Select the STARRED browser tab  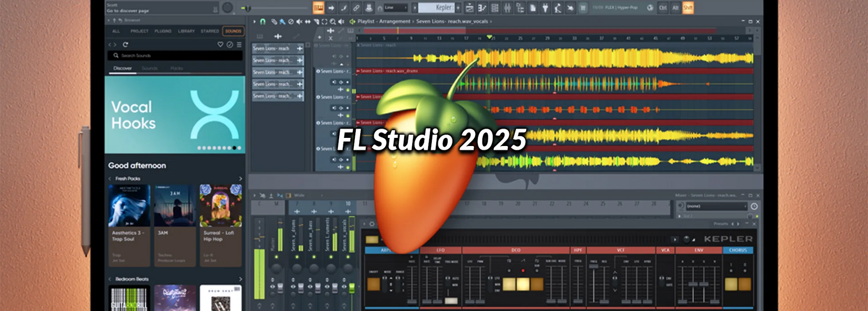pyautogui.click(x=210, y=31)
